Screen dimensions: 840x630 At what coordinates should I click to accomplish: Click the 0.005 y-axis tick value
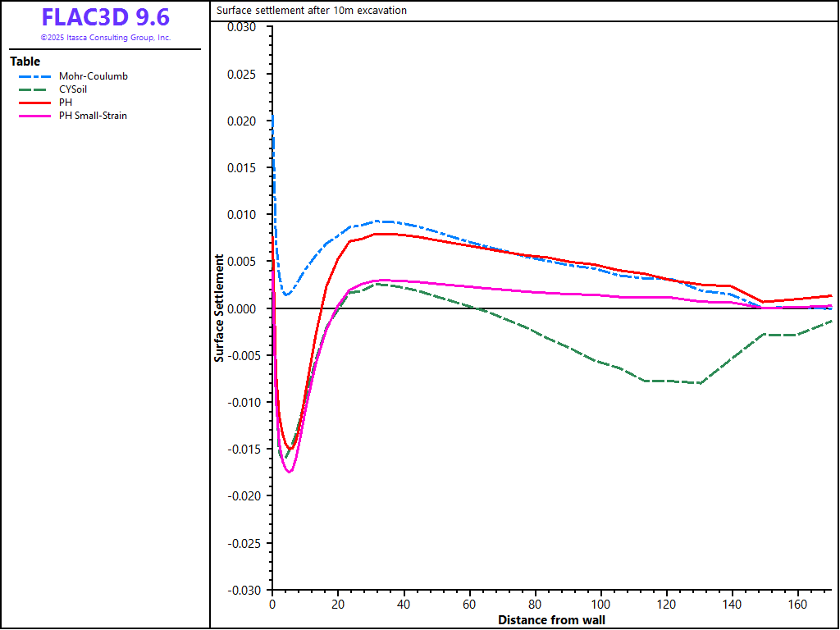(x=241, y=262)
